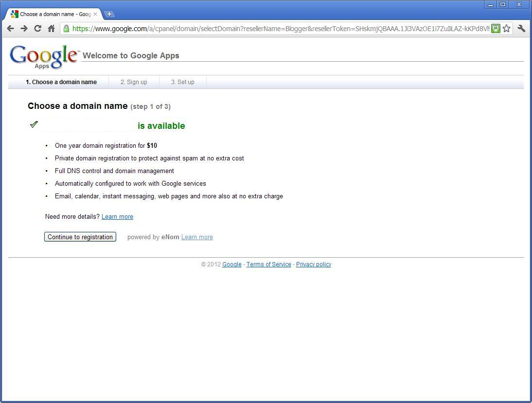The image size is (532, 403).
Task: Open the Privacy policy link
Action: coord(314,264)
